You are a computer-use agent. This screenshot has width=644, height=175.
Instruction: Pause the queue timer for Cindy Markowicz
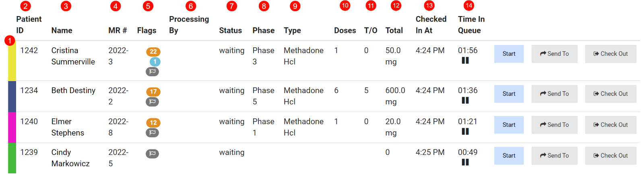click(x=465, y=163)
